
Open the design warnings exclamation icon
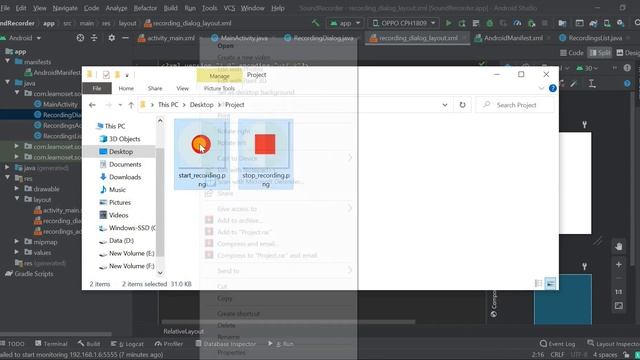click(627, 68)
